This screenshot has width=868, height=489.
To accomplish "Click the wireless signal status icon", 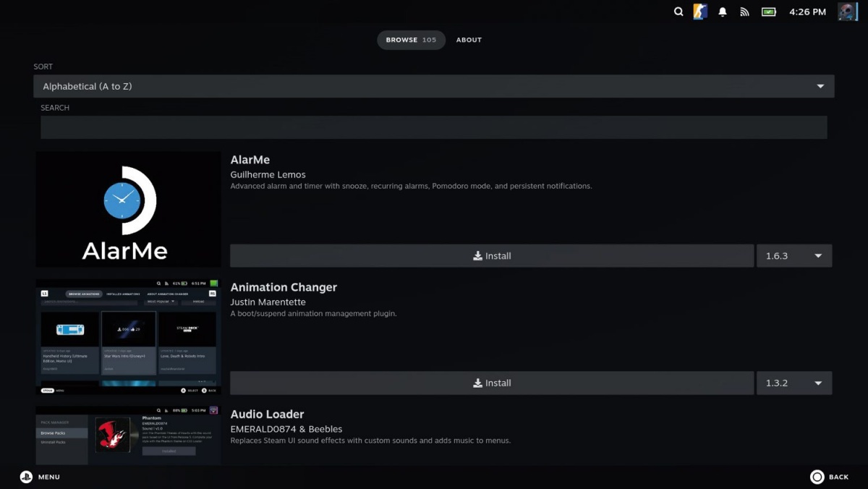I will pos(744,12).
